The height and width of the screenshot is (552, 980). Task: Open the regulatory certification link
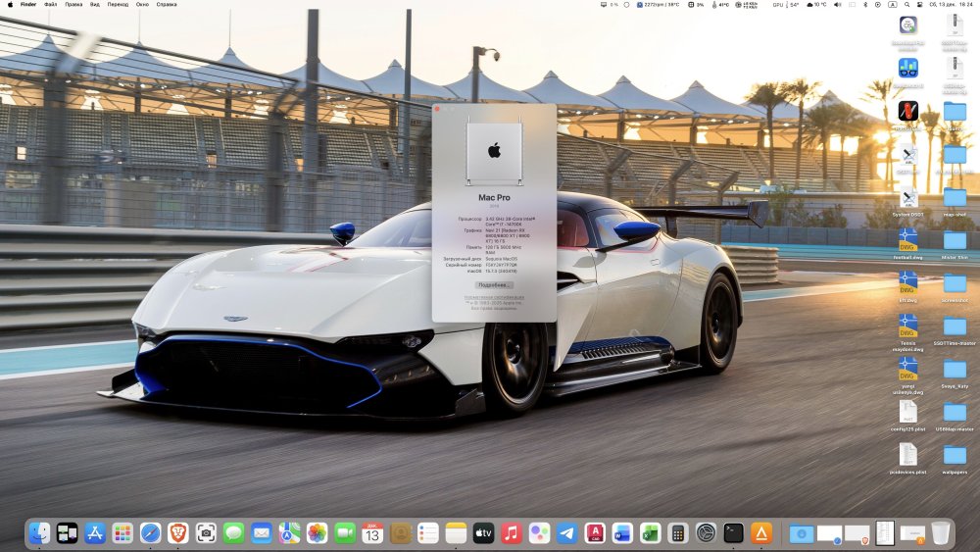tap(494, 297)
